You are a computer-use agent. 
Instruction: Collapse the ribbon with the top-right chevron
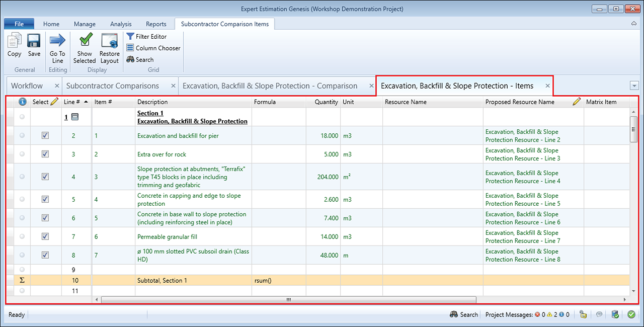[x=633, y=24]
